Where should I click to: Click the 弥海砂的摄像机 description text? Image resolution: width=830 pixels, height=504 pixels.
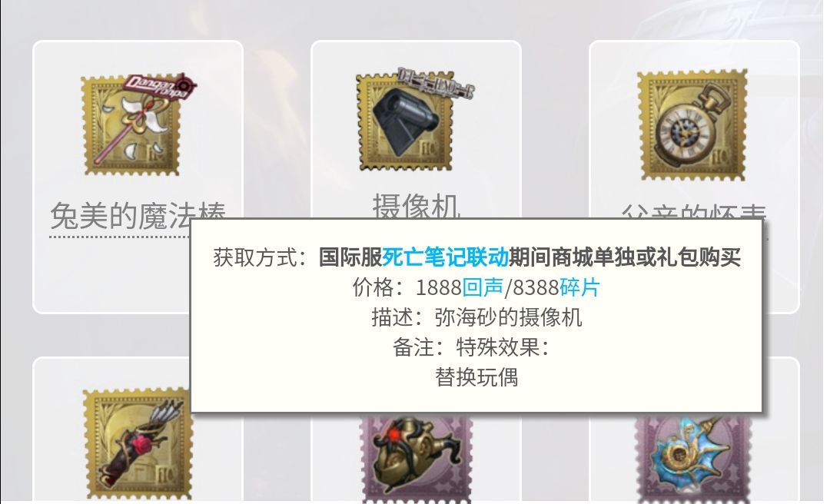click(508, 317)
